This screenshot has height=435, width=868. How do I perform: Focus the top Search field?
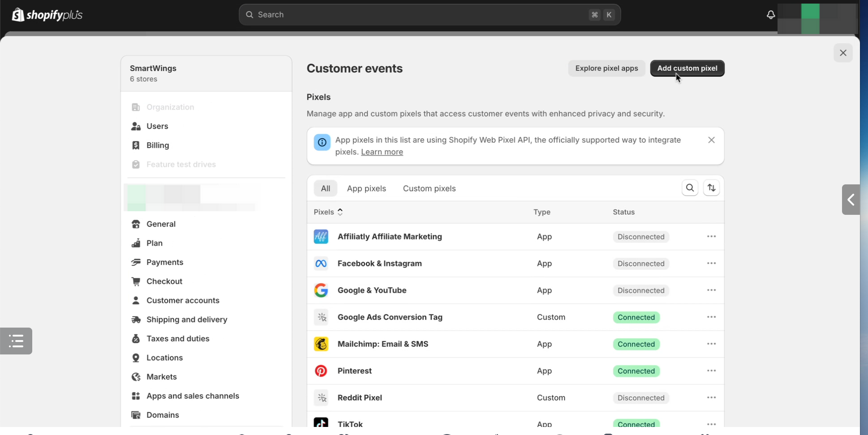(x=430, y=15)
